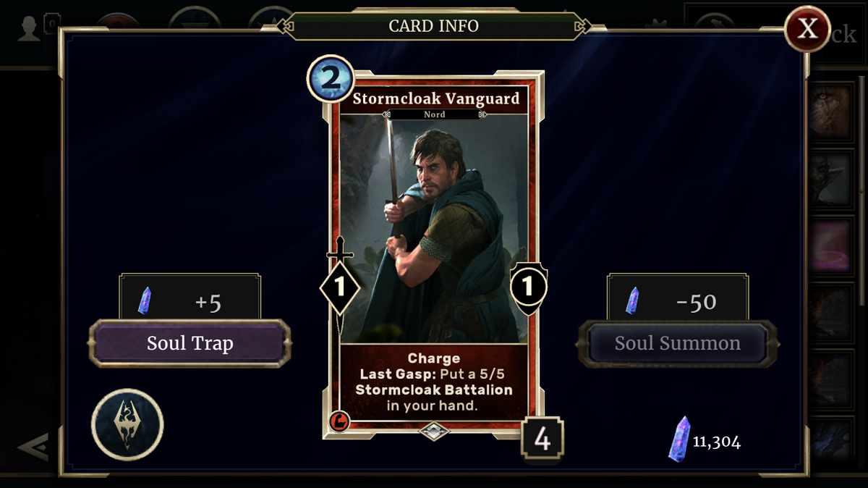868x488 pixels.
Task: Click the Soul Trap button
Action: [x=190, y=343]
